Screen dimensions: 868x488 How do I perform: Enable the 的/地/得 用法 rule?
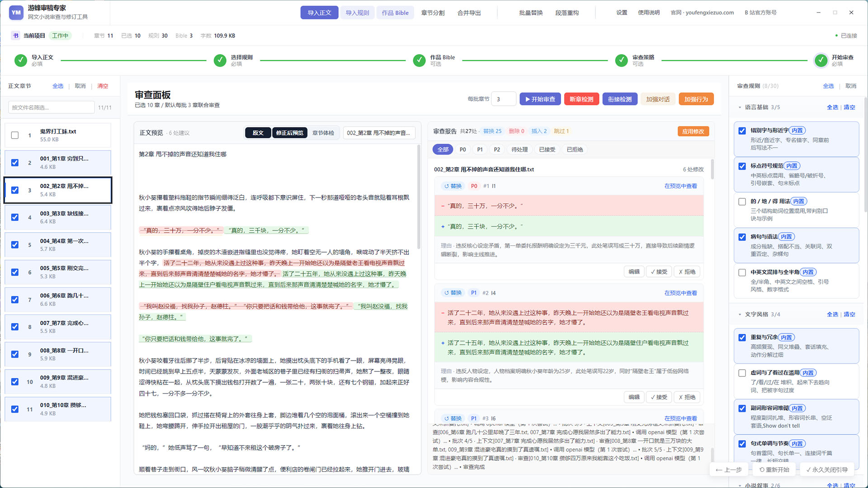742,202
